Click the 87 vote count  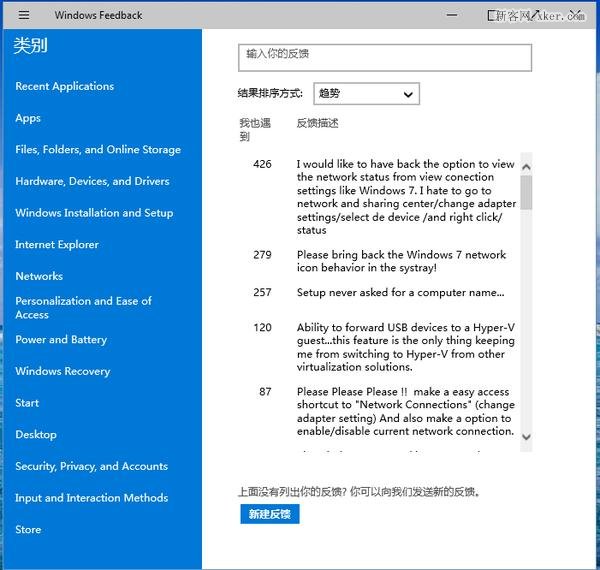[265, 392]
